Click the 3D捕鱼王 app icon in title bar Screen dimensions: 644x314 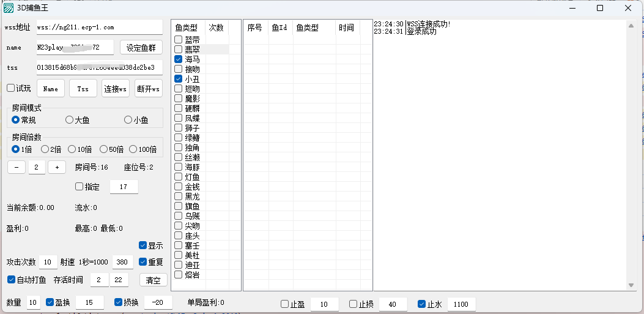(9, 8)
